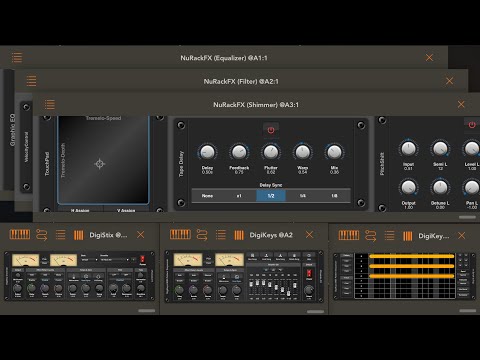Toggle the Tape Delay power button
The height and width of the screenshot is (360, 480).
[271, 130]
